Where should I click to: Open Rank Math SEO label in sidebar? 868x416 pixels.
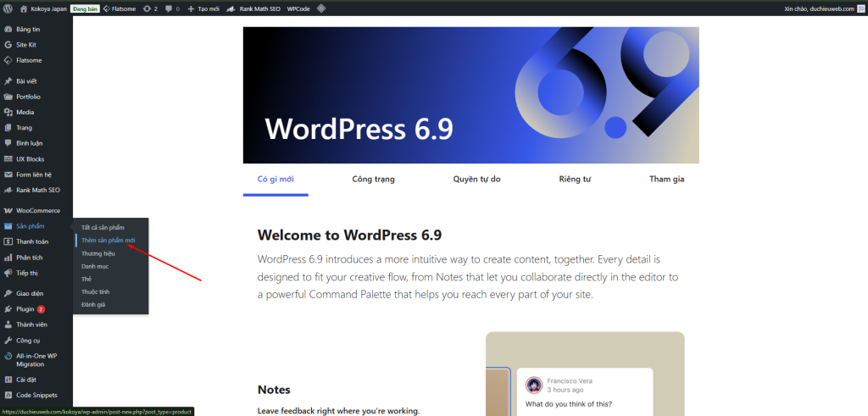[38, 191]
